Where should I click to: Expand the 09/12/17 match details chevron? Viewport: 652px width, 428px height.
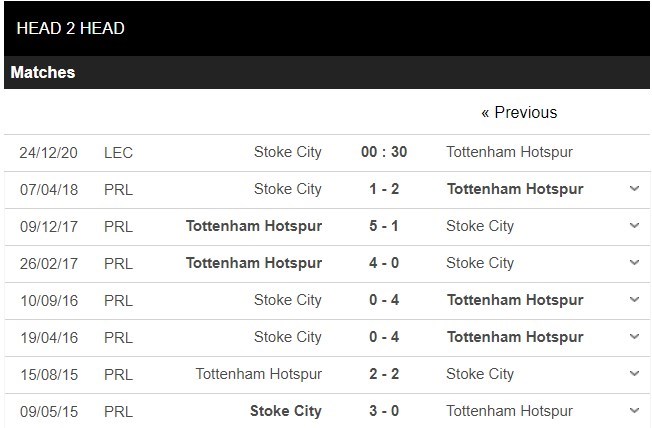point(634,226)
